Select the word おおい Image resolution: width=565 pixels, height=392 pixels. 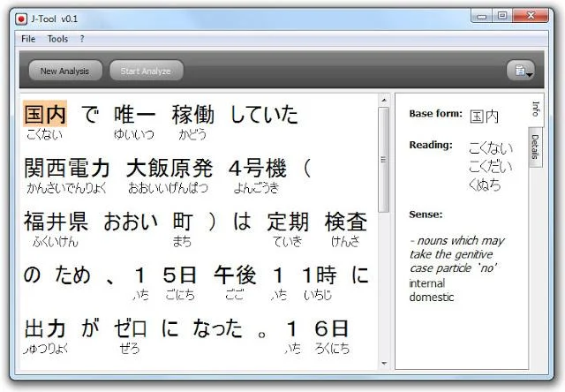pos(131,222)
